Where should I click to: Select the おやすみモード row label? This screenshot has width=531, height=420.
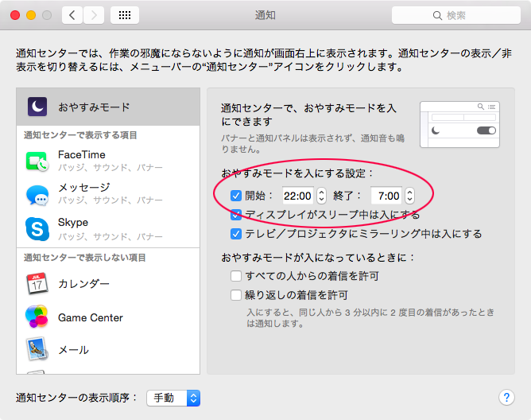(94, 107)
